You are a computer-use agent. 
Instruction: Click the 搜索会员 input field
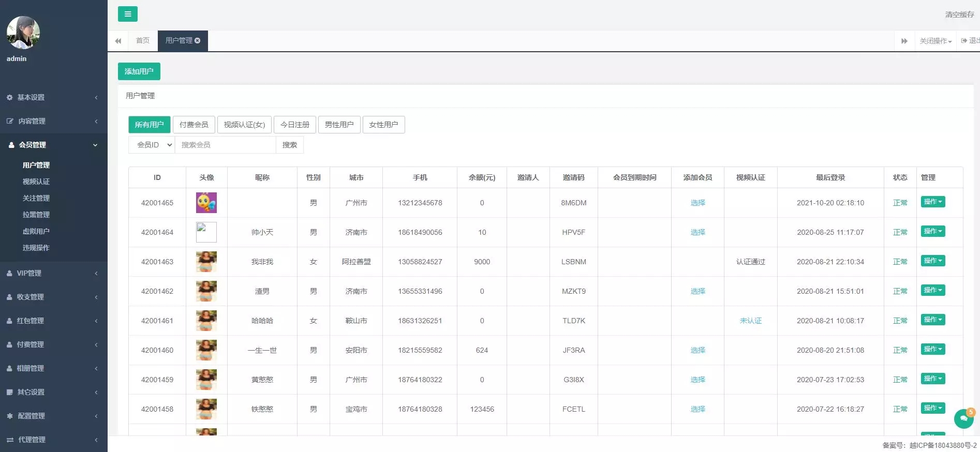[225, 145]
